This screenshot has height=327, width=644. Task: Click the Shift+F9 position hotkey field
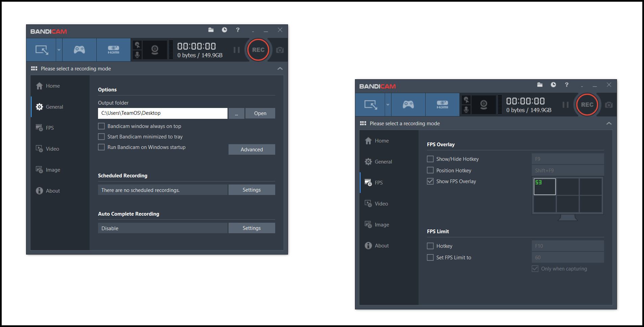568,170
